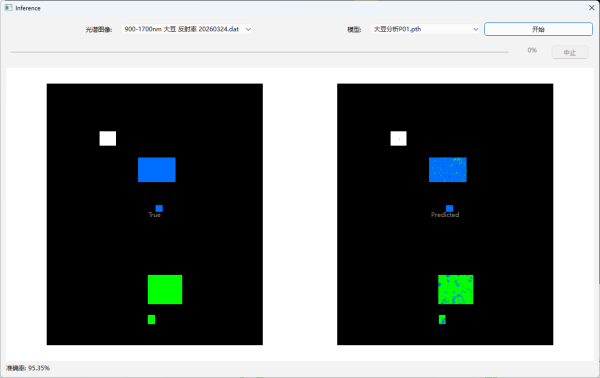Click the white square in Predicted image
The image size is (600, 378).
(x=398, y=138)
